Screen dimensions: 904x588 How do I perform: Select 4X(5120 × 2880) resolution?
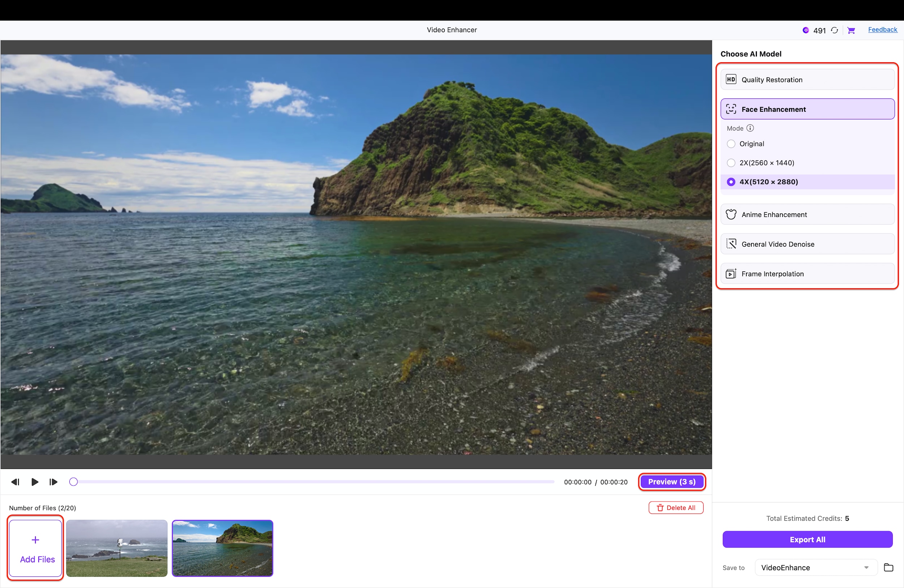(x=731, y=182)
